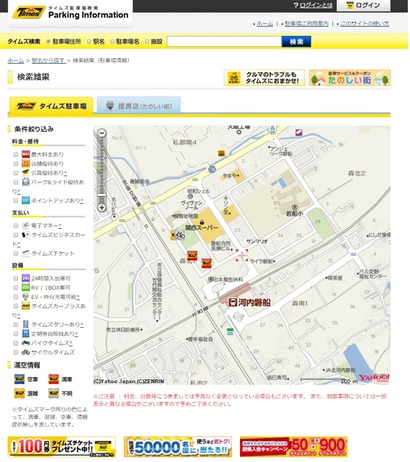Check the 最大料金あり filter checkbox
The image size is (410, 462).
pyautogui.click(x=16, y=154)
